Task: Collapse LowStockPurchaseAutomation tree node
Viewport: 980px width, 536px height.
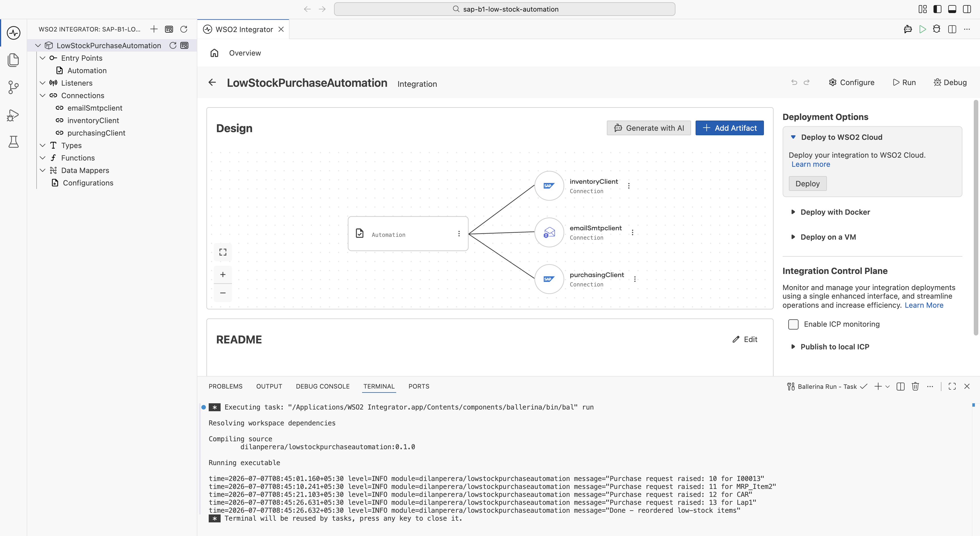Action: tap(38, 45)
